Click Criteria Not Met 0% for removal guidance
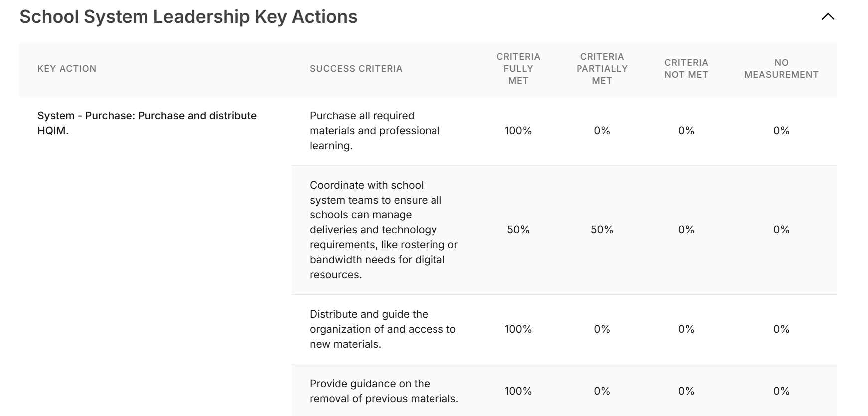The image size is (868, 416). 686,391
